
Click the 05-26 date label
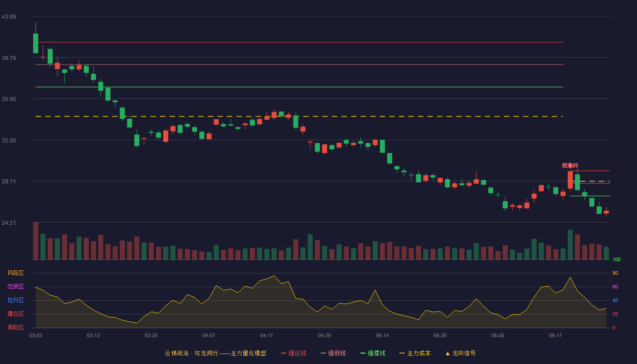coord(440,335)
